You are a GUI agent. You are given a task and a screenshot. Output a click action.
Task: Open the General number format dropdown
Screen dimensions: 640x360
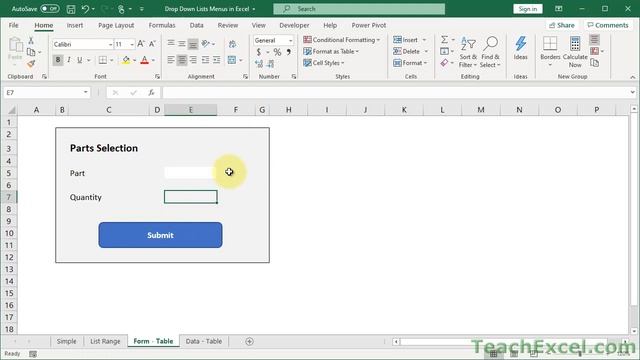290,40
